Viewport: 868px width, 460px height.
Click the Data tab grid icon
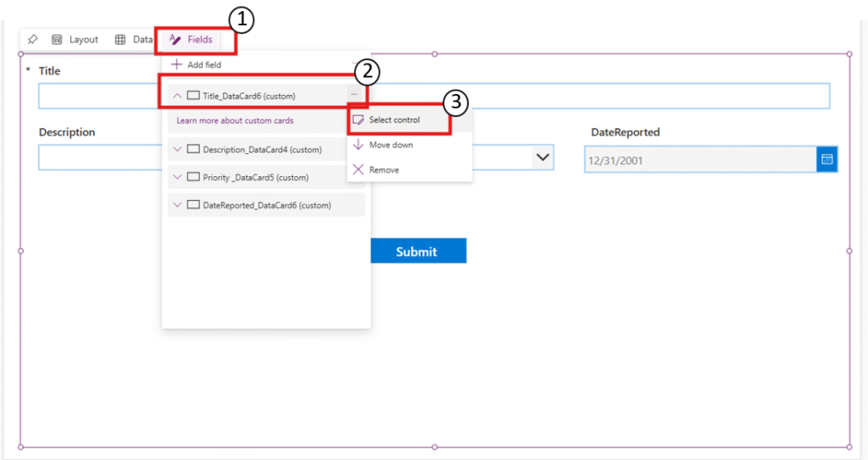[x=120, y=39]
